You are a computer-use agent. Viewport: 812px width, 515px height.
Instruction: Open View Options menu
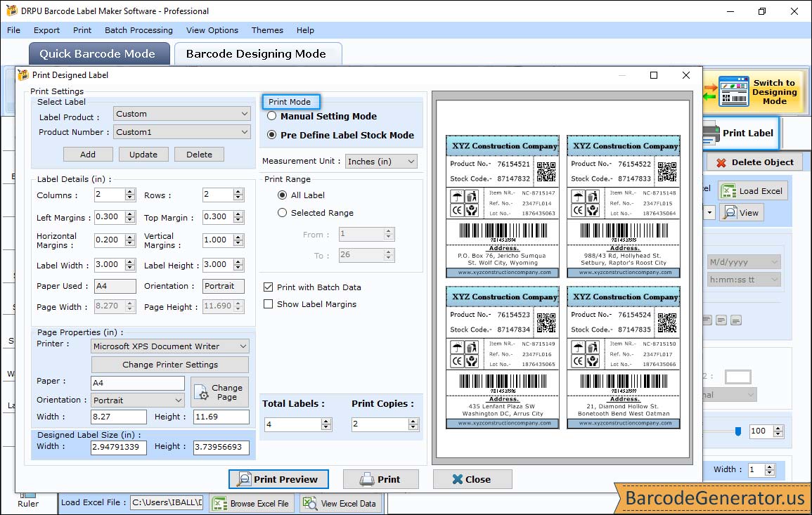coord(212,30)
